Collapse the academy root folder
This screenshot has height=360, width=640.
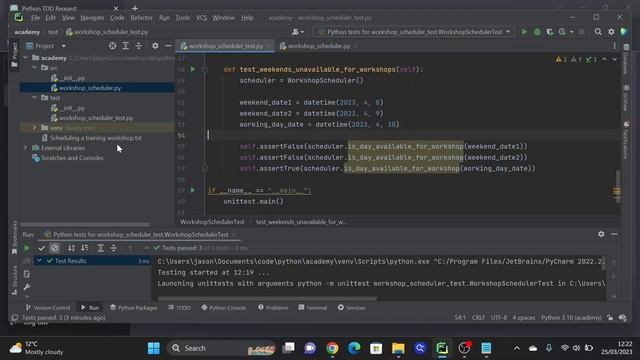26,58
